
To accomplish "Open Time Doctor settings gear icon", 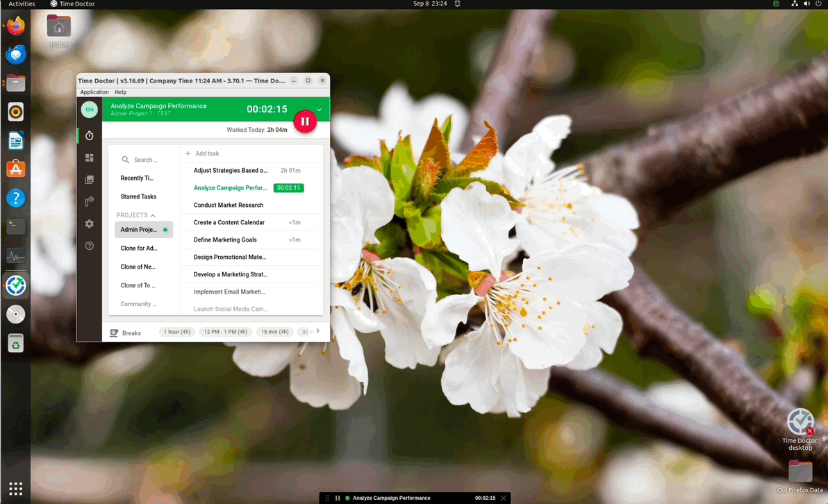I will [x=89, y=224].
